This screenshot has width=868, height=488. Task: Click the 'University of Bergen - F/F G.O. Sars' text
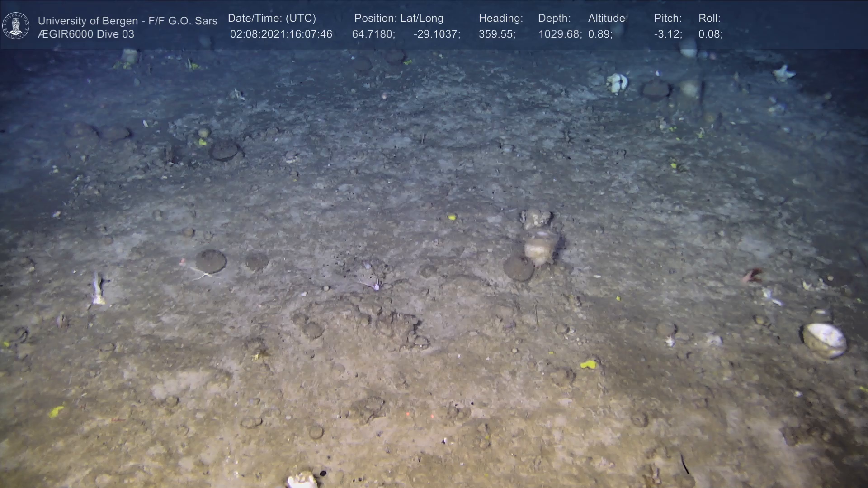[127, 21]
